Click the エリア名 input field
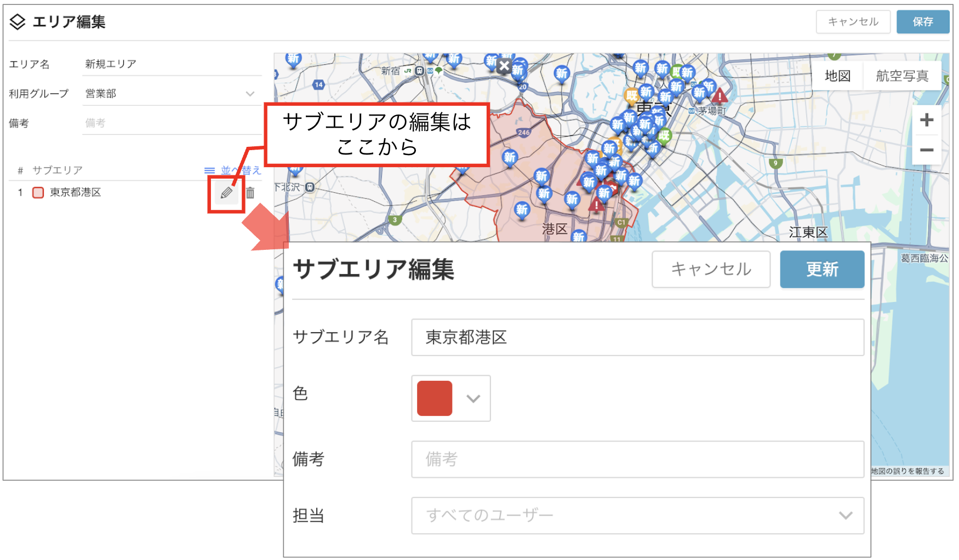 point(172,64)
